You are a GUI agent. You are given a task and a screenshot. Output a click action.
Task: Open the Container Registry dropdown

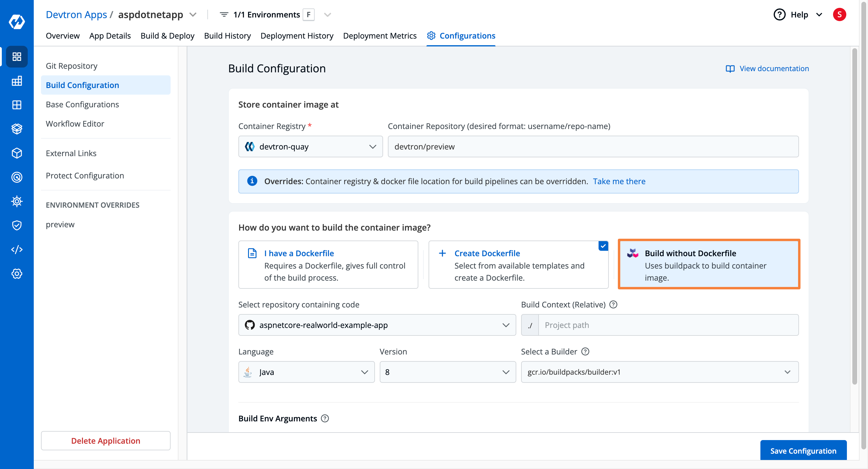pyautogui.click(x=310, y=146)
